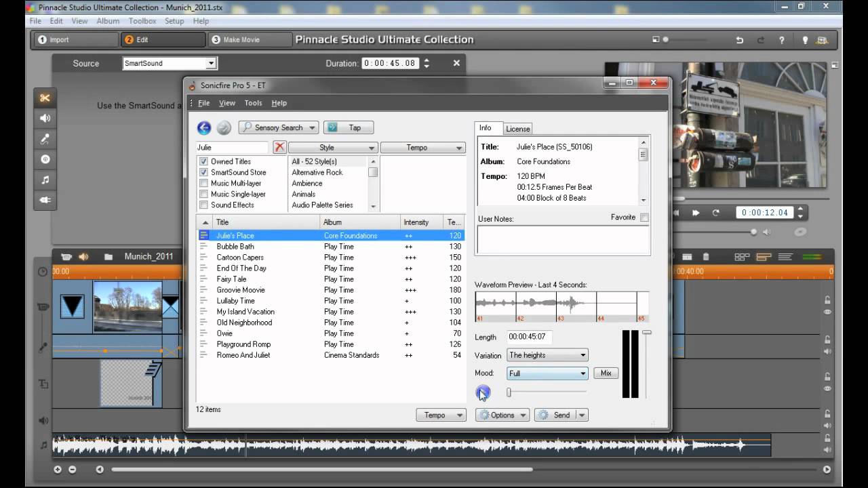Open the Send button's dropdown arrow

point(582,415)
